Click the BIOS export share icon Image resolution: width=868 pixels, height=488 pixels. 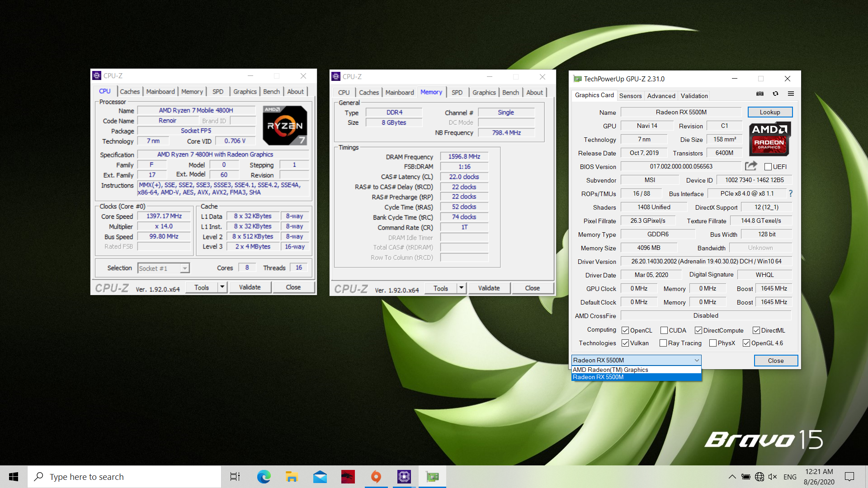(x=751, y=166)
